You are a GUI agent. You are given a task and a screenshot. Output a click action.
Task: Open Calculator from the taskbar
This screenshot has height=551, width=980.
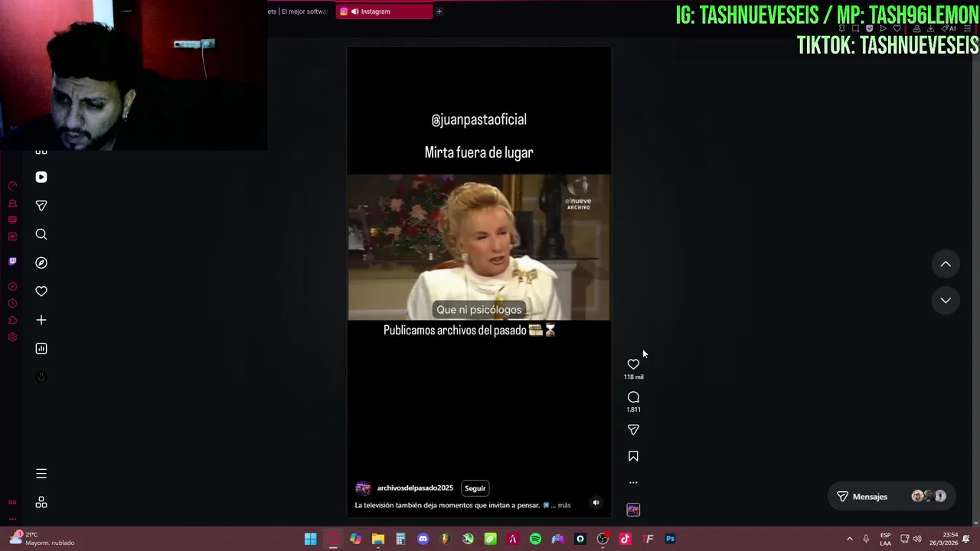(400, 539)
